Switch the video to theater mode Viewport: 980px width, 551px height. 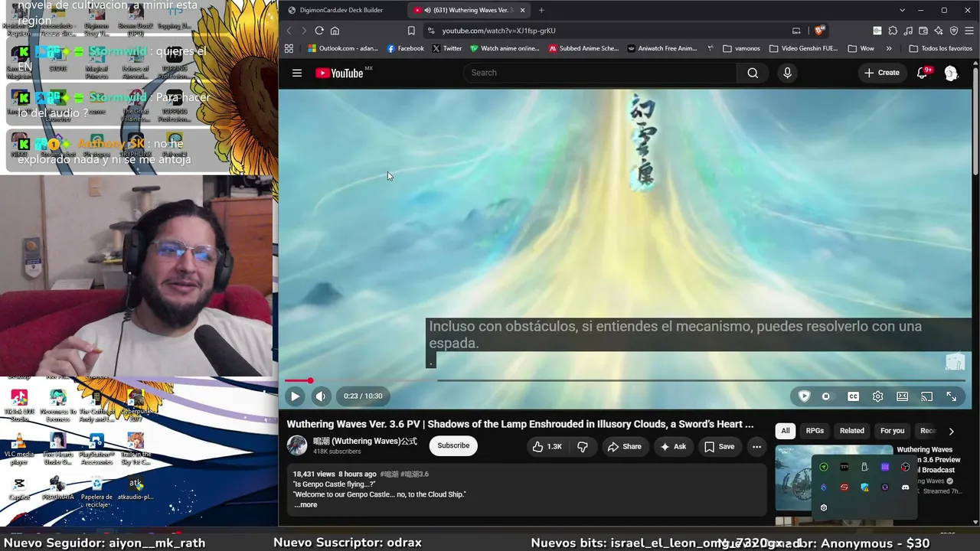click(x=902, y=396)
